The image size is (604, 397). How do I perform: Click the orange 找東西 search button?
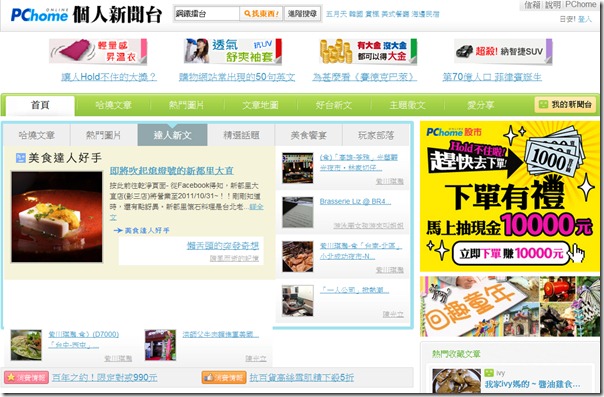pos(261,13)
